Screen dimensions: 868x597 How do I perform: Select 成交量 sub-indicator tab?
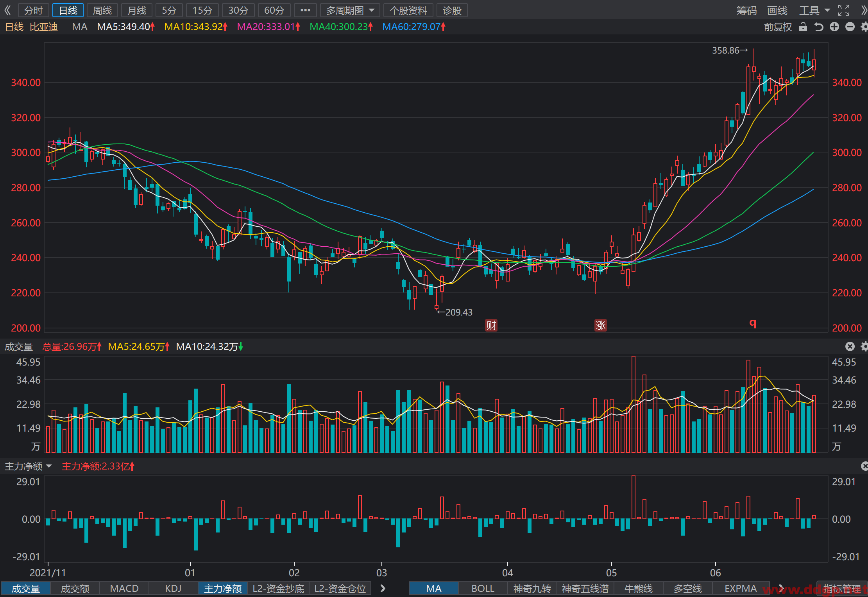26,588
